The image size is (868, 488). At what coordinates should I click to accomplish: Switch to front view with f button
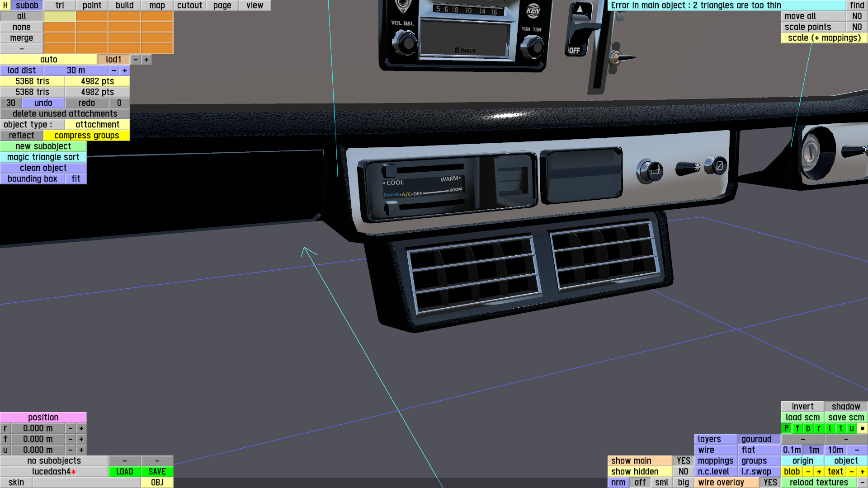(x=797, y=428)
